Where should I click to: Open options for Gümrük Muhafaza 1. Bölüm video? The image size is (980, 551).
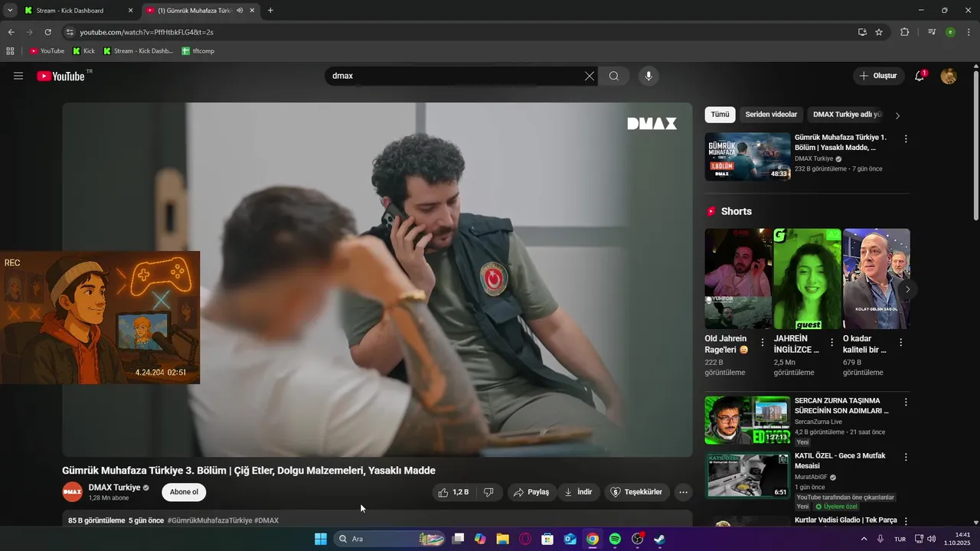click(x=906, y=139)
